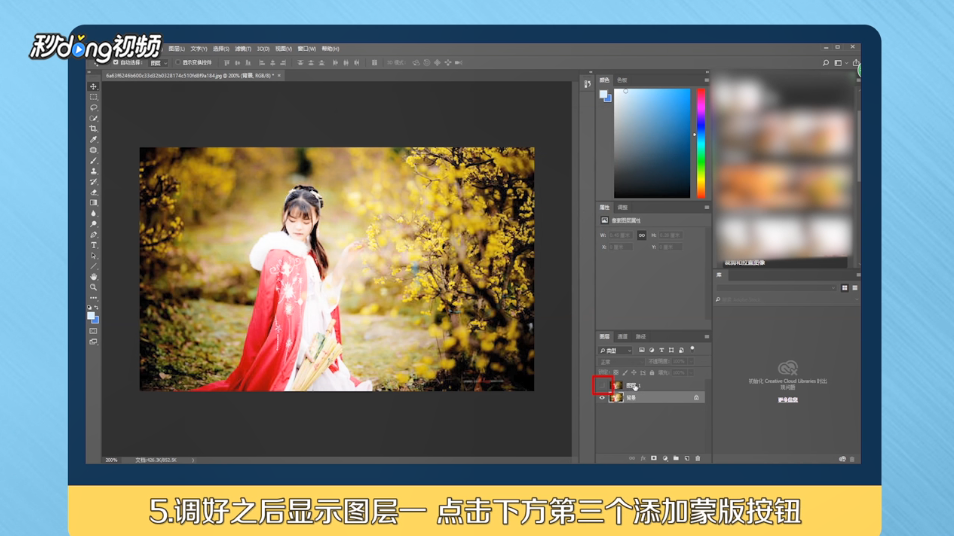
Task: Select the Eraser tool
Action: pyautogui.click(x=94, y=192)
